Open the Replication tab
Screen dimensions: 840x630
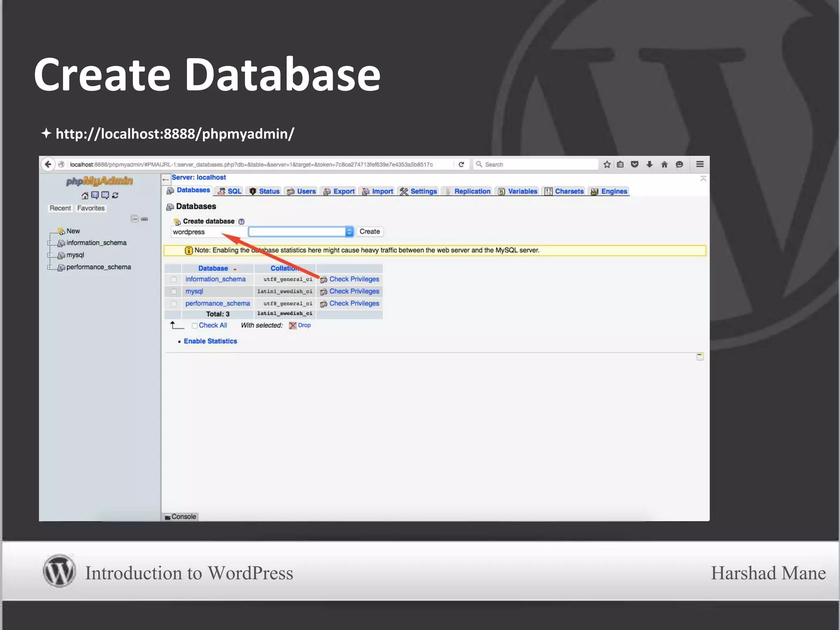pyautogui.click(x=468, y=191)
